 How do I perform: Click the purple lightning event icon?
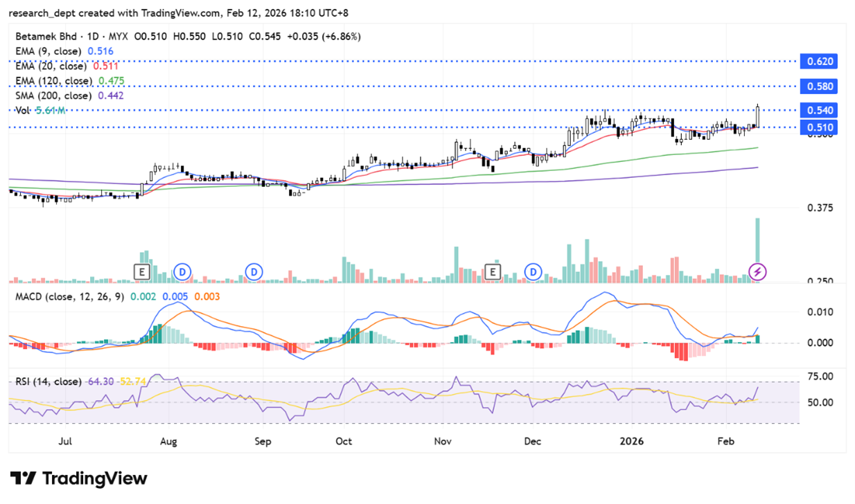point(758,271)
